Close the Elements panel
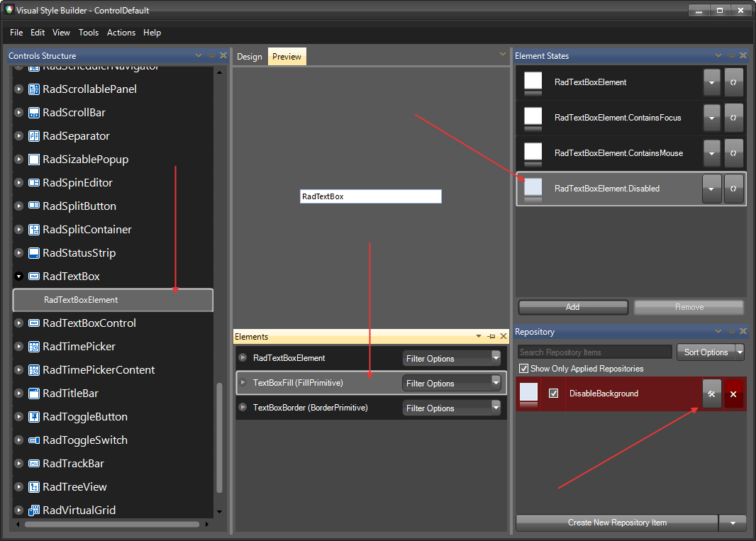 [x=504, y=336]
